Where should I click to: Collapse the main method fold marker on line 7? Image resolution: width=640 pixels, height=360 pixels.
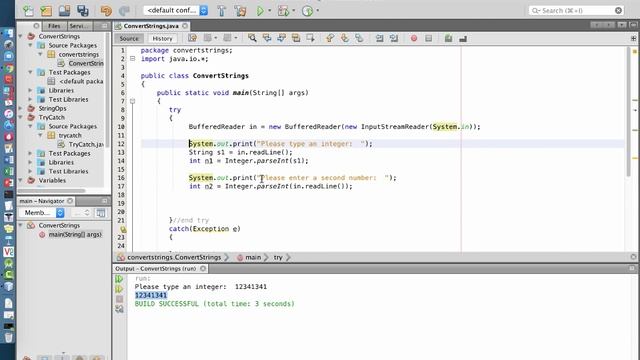click(133, 101)
